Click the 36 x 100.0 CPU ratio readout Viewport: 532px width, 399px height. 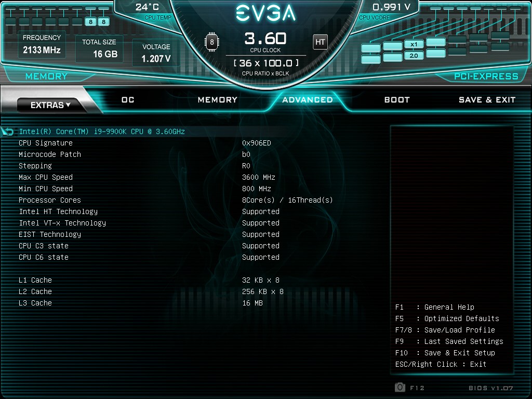click(266, 63)
